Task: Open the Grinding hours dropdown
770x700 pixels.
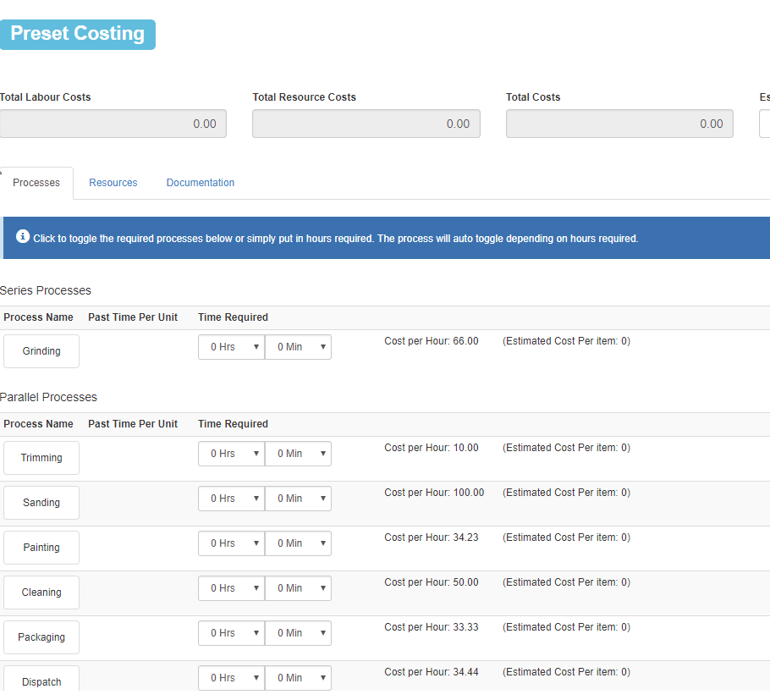Action: pos(231,347)
